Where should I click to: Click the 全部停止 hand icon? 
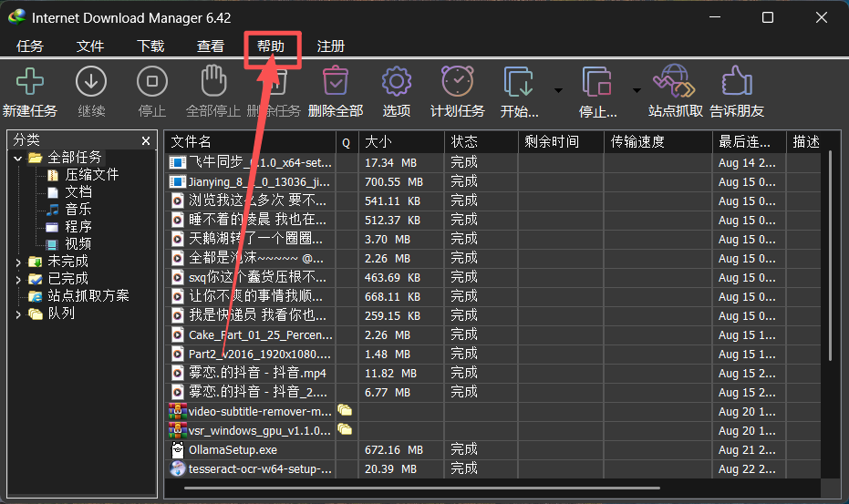213,80
